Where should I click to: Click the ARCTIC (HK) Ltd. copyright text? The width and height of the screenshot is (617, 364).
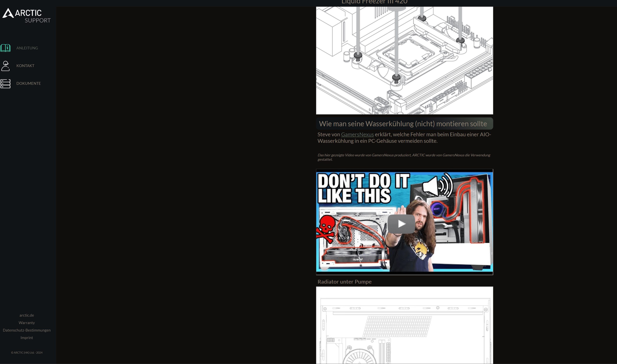tap(27, 352)
